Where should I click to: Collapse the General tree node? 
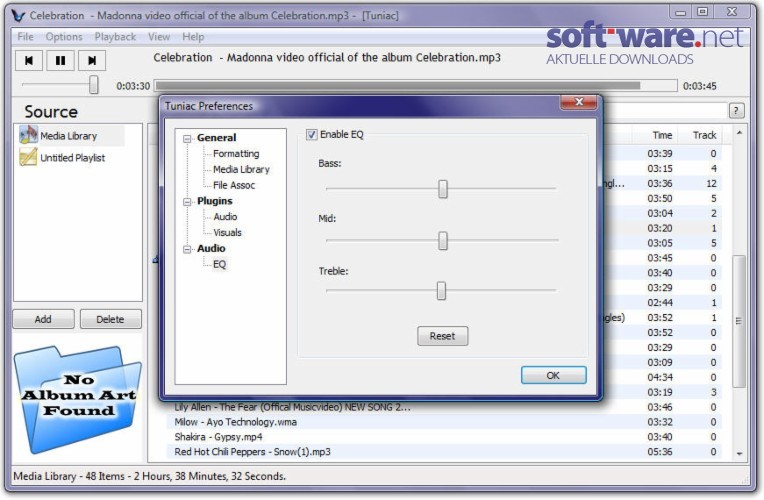(x=187, y=139)
